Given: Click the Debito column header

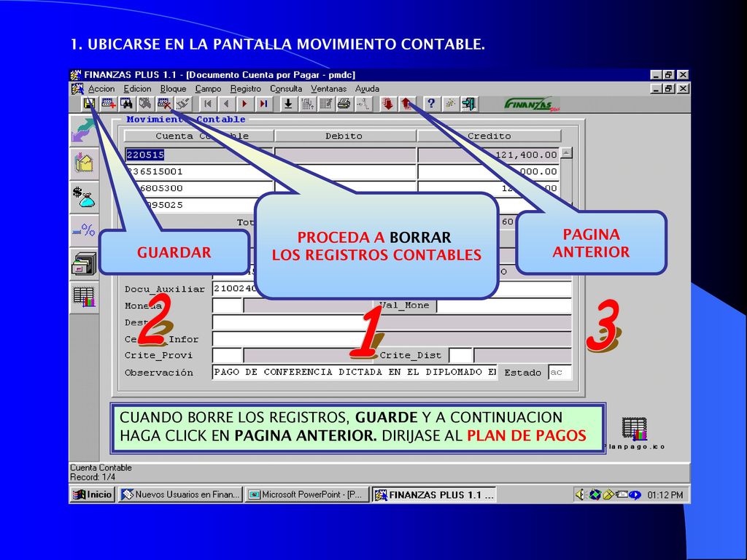Looking at the screenshot, I should (x=345, y=136).
